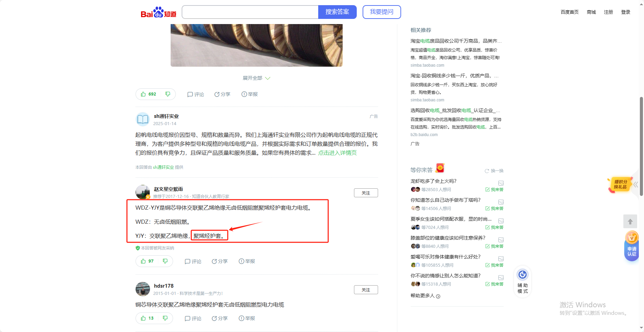Open the 商城 link
The width and height of the screenshot is (644, 332).
(x=591, y=12)
